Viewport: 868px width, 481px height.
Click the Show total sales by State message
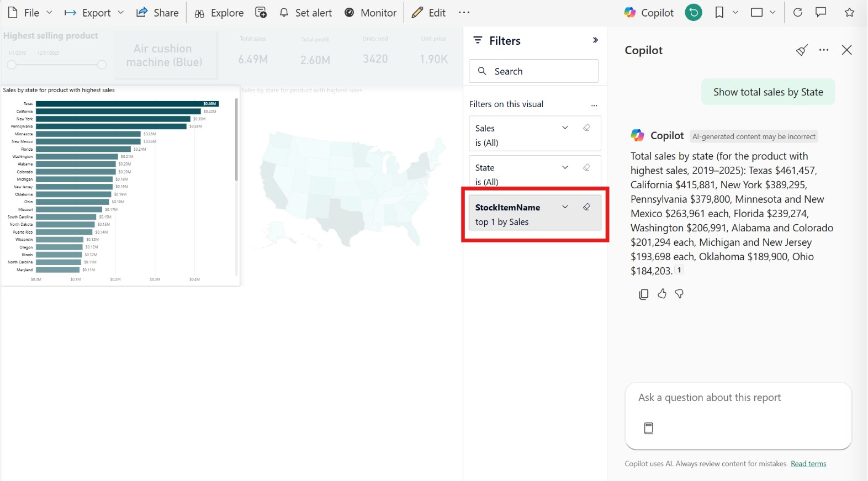tap(768, 92)
